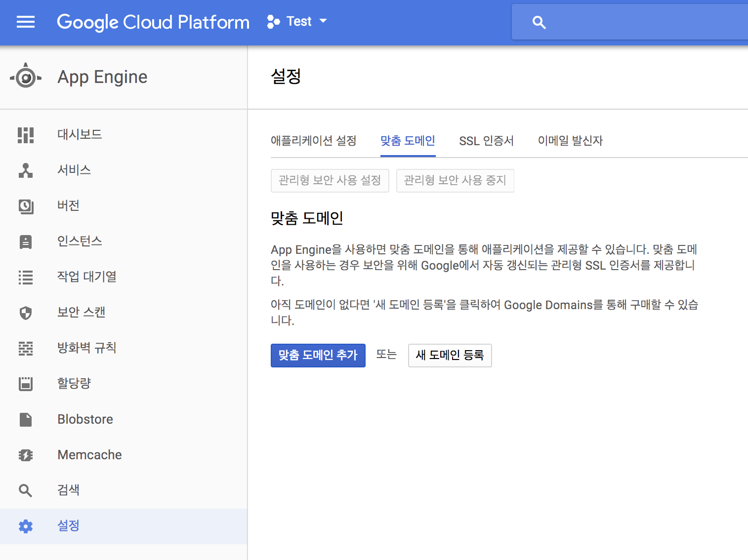748x560 pixels.
Task: Click the 또는 text between buttons
Action: [x=386, y=355]
